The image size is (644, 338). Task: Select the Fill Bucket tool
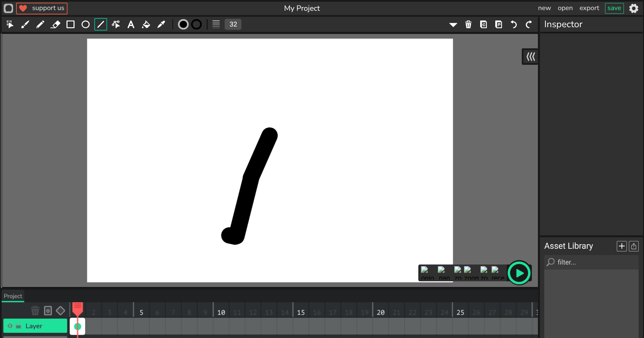tap(146, 25)
